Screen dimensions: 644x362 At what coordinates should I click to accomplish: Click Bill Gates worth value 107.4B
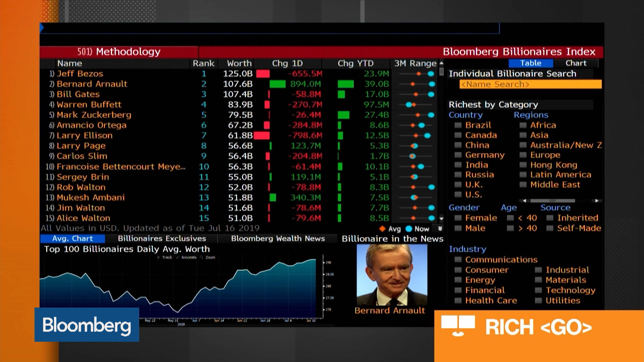tap(238, 95)
